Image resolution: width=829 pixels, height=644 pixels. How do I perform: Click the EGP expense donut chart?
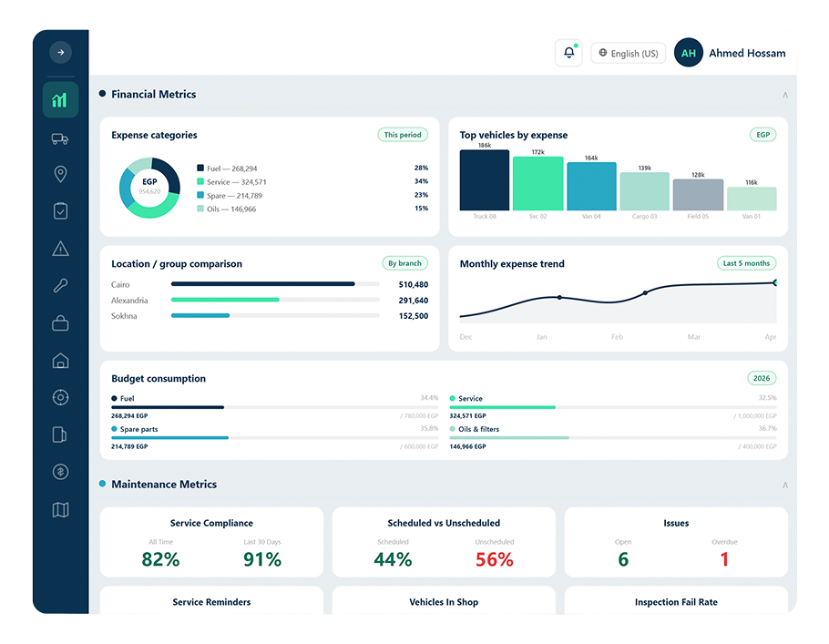149,187
